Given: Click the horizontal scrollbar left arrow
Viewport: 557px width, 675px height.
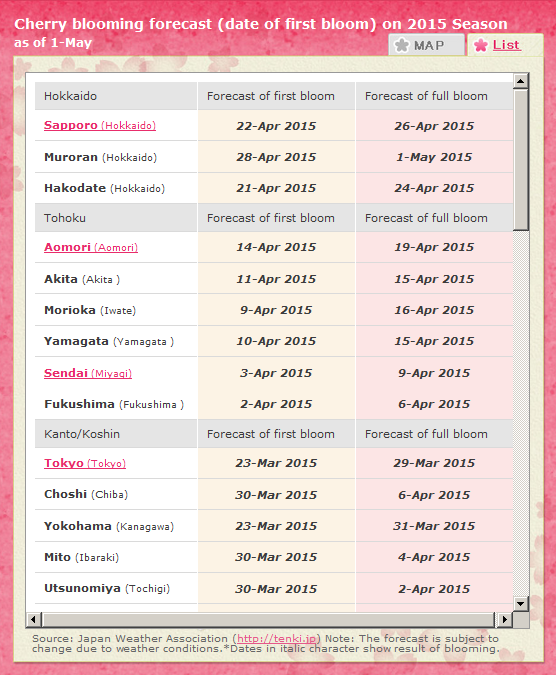Looking at the screenshot, I should point(34,620).
